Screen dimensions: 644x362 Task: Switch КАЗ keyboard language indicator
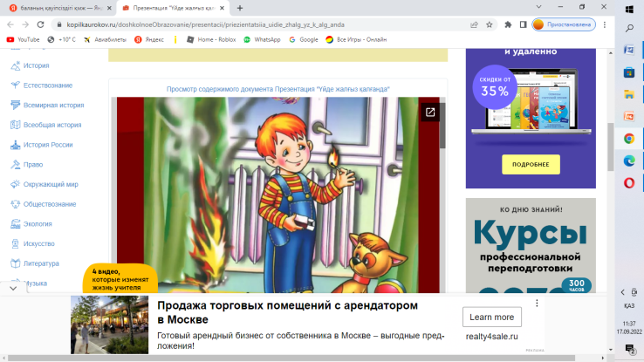tap(629, 306)
